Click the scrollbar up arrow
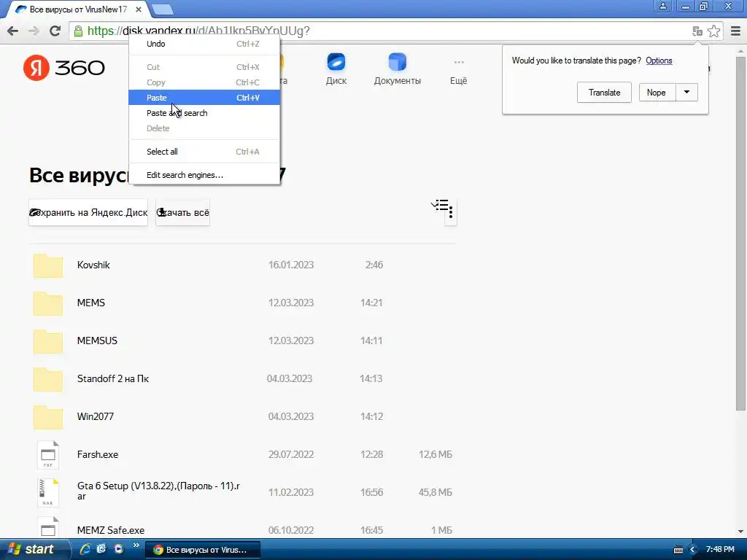Screen dimensions: 747x560 click(x=740, y=50)
